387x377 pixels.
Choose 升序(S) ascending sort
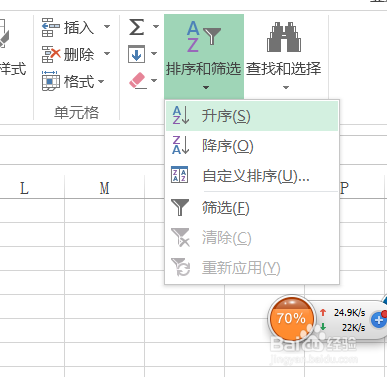pyautogui.click(x=252, y=116)
